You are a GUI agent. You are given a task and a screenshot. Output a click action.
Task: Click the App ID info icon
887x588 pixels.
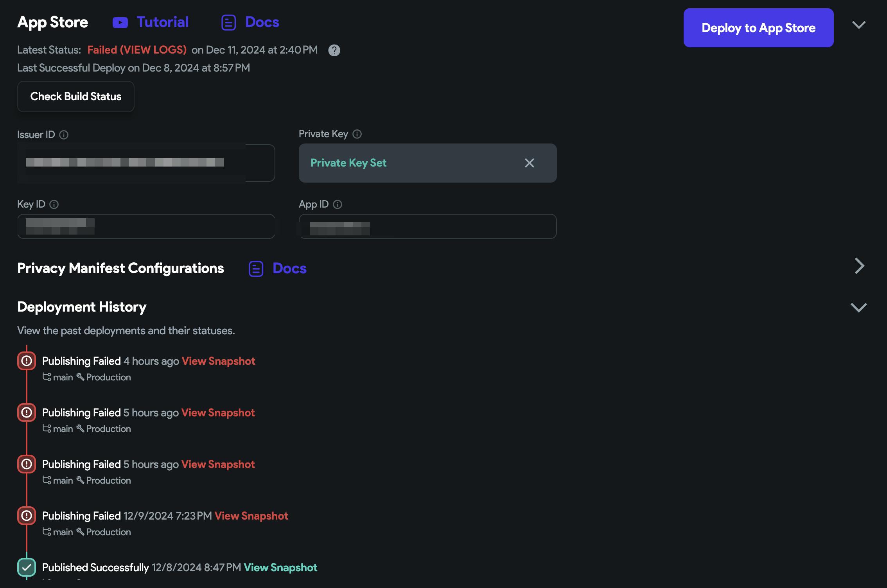(x=338, y=204)
